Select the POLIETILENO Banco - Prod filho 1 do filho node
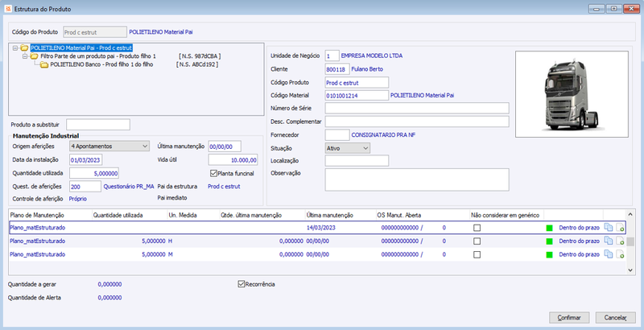644x330 pixels. point(101,64)
